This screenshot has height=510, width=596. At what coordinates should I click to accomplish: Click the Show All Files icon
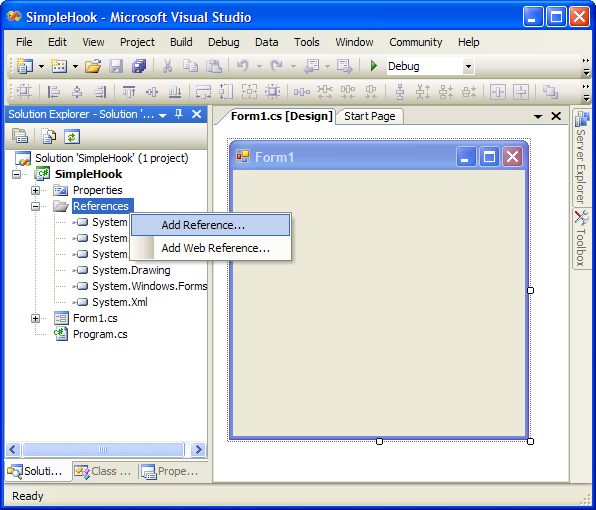tap(49, 136)
